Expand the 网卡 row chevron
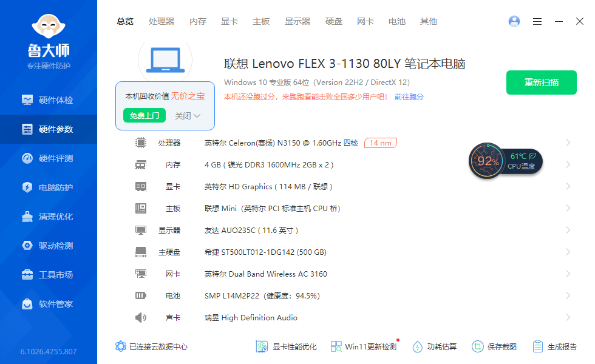Screen dimensions: 595x364 568,274
